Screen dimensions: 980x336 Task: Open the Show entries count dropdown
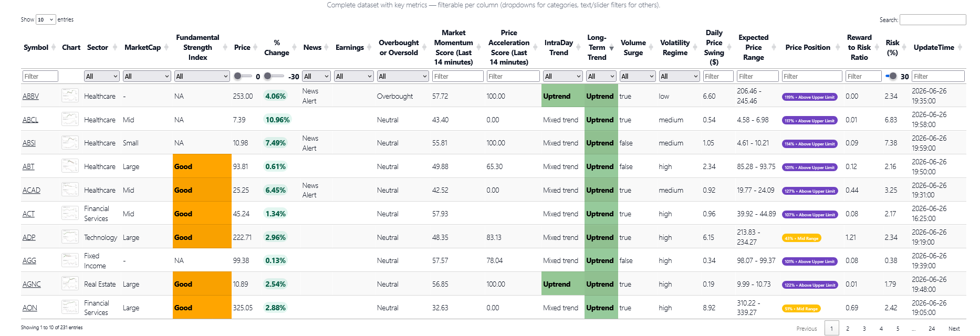coord(46,19)
